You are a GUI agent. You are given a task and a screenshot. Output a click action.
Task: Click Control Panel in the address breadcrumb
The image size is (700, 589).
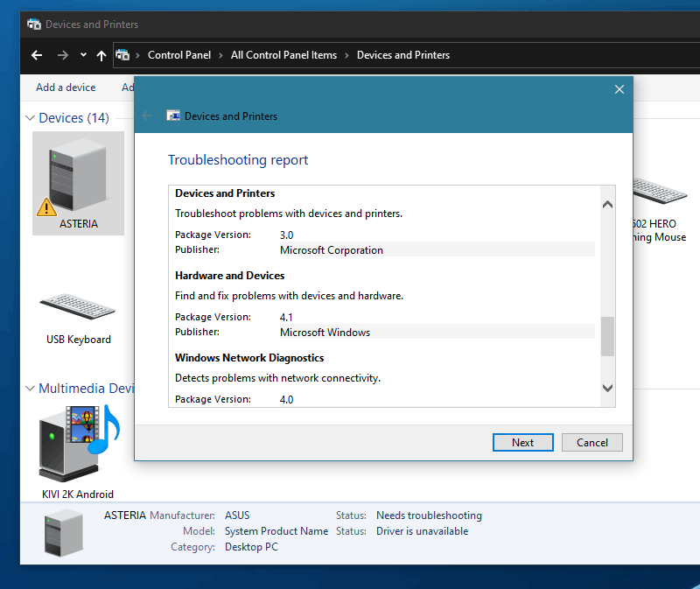[179, 55]
